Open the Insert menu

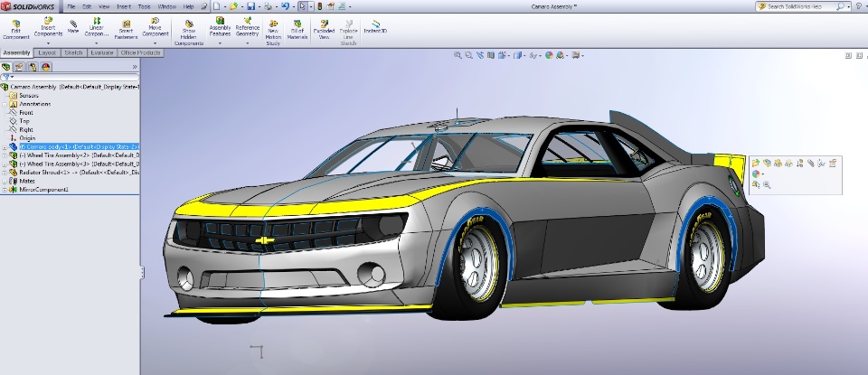click(124, 6)
